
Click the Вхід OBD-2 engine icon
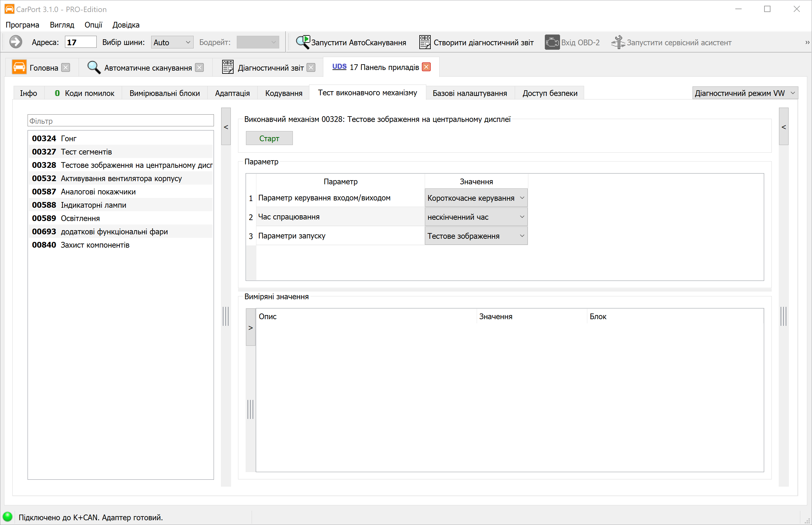(x=552, y=42)
